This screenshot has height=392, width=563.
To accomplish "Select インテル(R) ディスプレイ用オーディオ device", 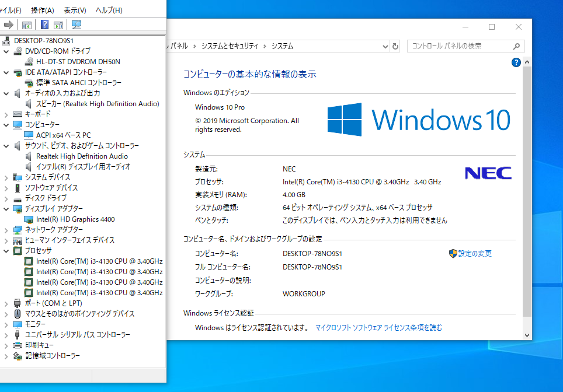I will (83, 166).
